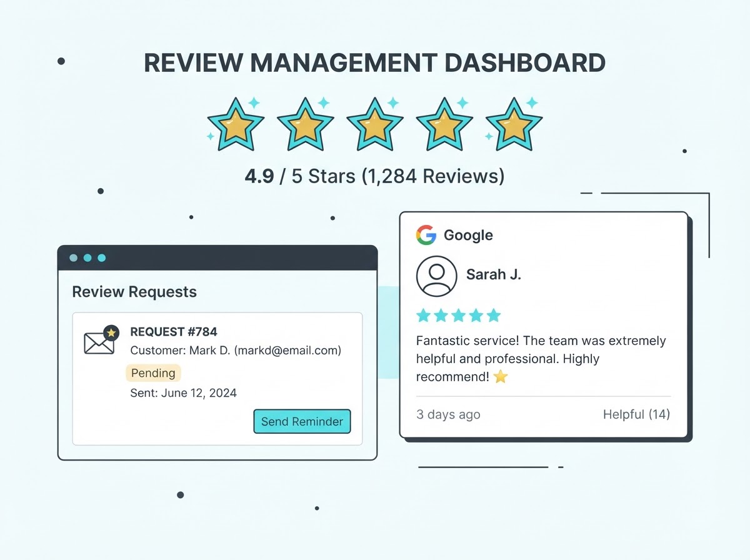This screenshot has width=750, height=560.
Task: Click the "3 days ago" timestamp
Action: pos(448,414)
